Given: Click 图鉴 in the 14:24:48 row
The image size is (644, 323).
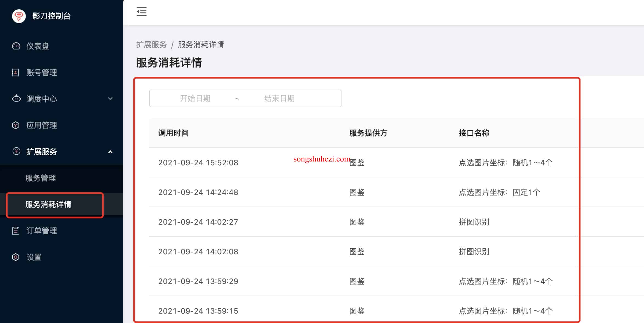Looking at the screenshot, I should click(x=357, y=192).
